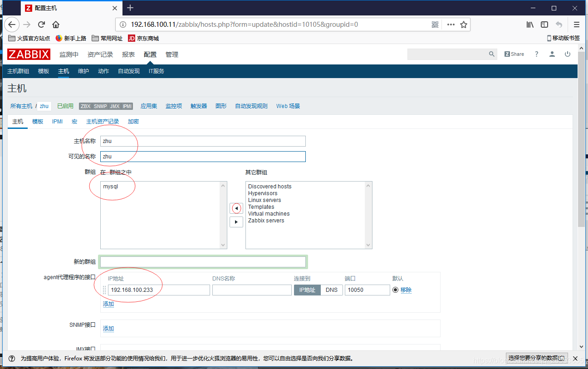Screen dimensions: 588x369
Task: Click 移除 to remove agent interface
Action: 406,290
